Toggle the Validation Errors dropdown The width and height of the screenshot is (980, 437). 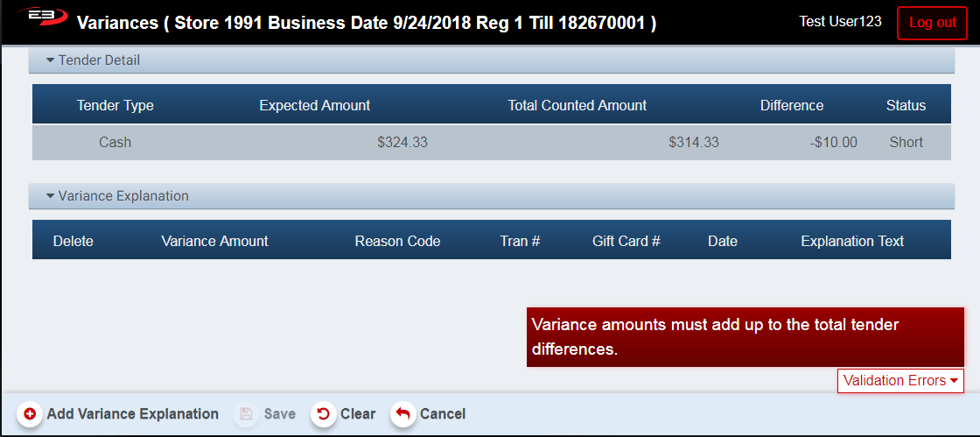tap(900, 381)
